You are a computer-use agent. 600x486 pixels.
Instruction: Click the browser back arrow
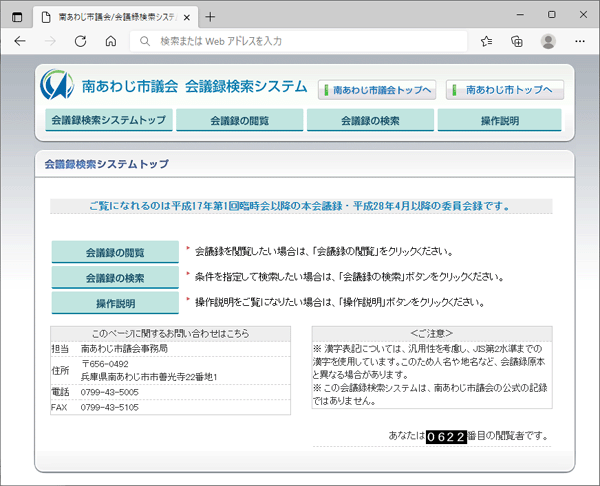click(20, 41)
